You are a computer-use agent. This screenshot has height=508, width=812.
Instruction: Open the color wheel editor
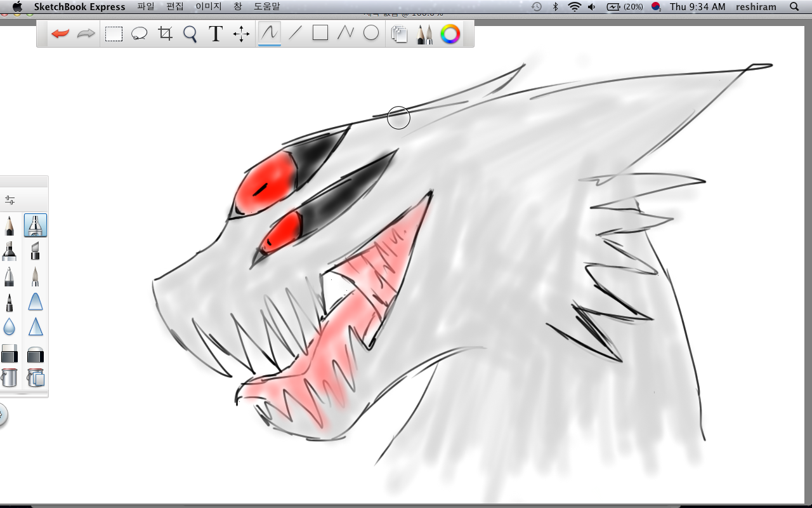click(x=450, y=34)
